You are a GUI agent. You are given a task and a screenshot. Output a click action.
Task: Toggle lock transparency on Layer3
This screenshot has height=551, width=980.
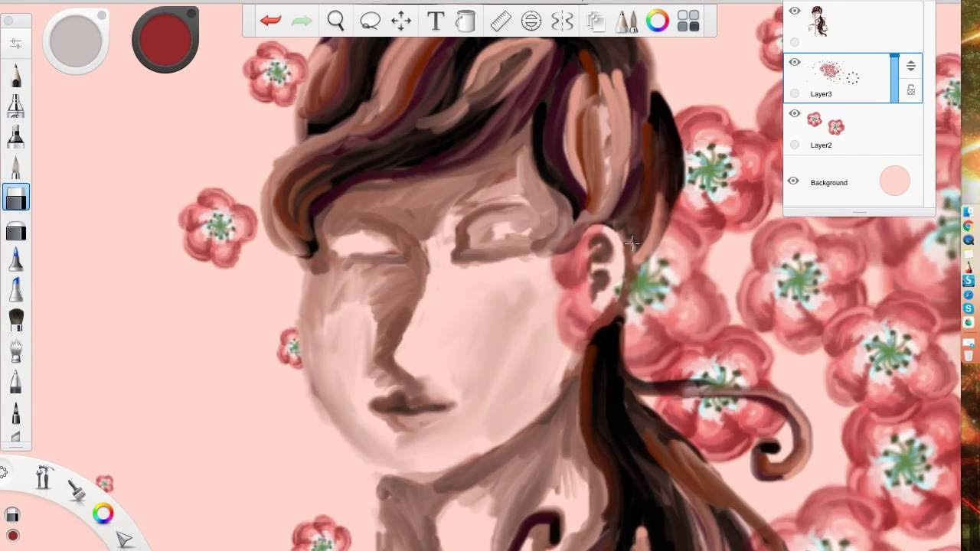pyautogui.click(x=911, y=90)
